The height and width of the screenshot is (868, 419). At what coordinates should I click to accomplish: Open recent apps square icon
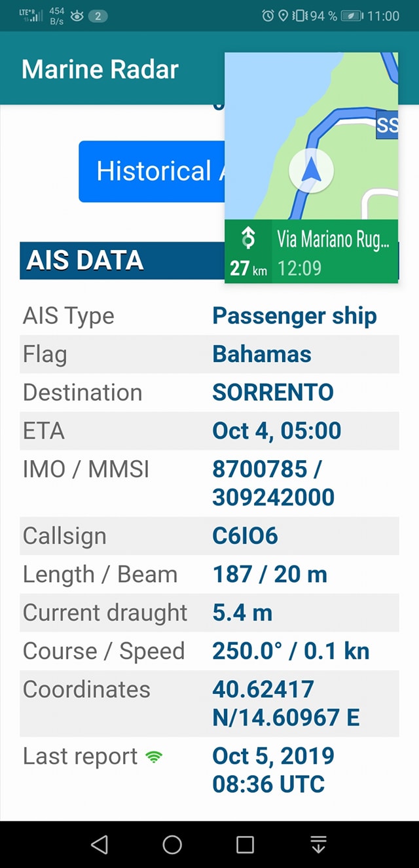pos(245,844)
